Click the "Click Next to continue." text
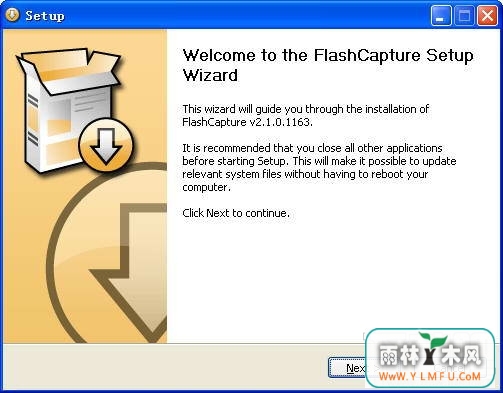503x393 pixels. [x=236, y=213]
